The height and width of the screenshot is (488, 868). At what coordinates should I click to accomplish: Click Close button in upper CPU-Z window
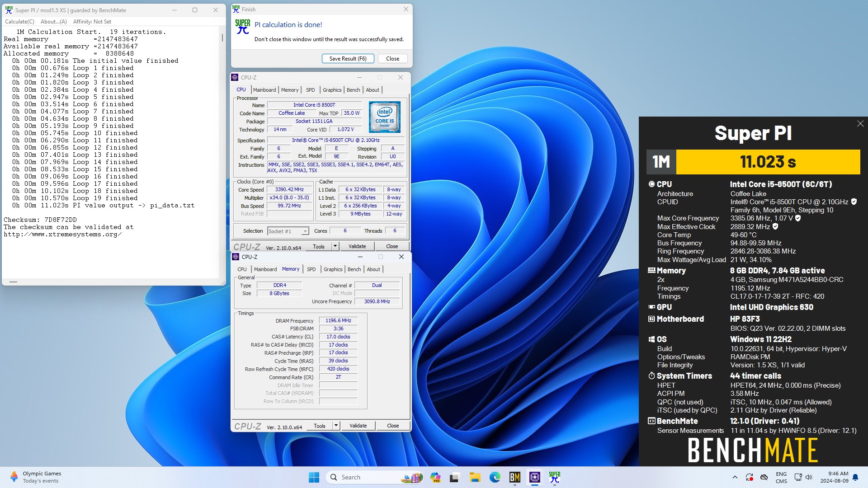(392, 247)
